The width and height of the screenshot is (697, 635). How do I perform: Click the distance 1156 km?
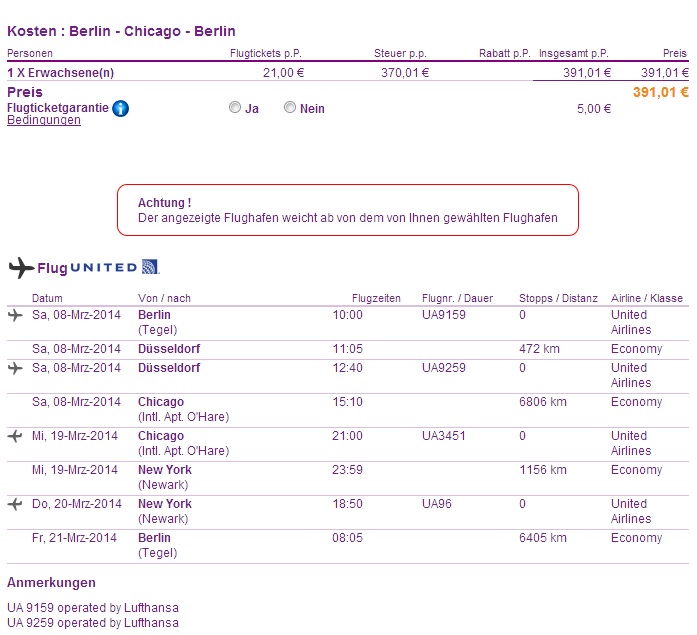pyautogui.click(x=543, y=470)
